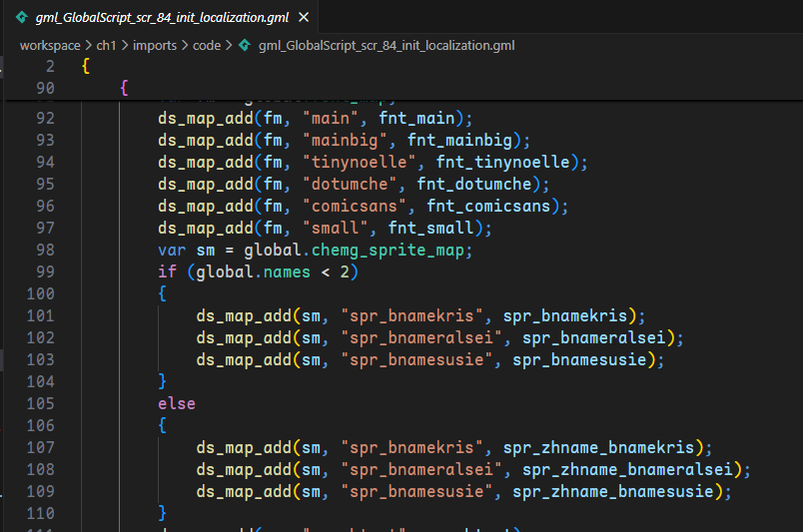
Task: Expand chevron after imports breadcrumb
Action: coord(185,46)
